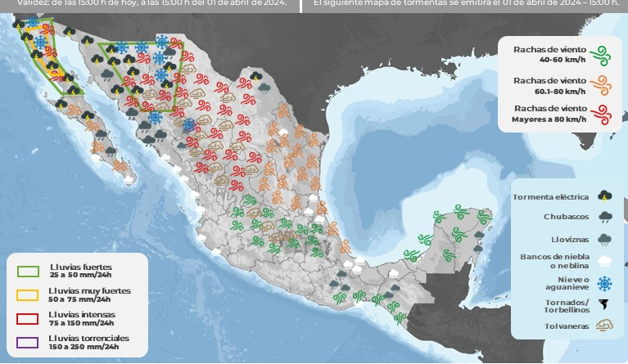628x364 pixels.
Task: Click the Tolvaneras dust legend icon
Action: [x=604, y=326]
